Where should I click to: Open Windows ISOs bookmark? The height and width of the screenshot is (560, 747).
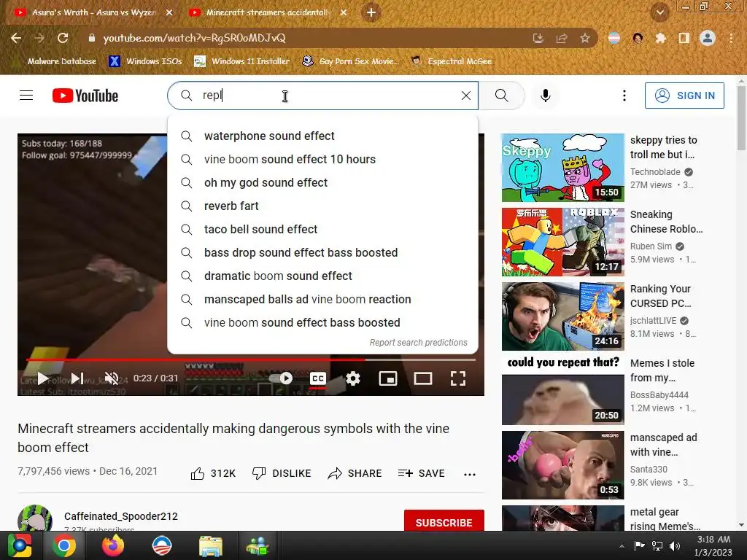coord(146,61)
